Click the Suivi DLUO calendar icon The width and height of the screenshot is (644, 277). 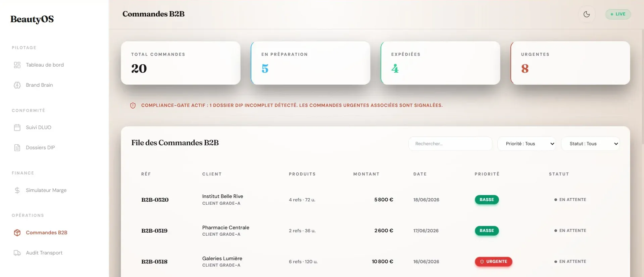17,127
